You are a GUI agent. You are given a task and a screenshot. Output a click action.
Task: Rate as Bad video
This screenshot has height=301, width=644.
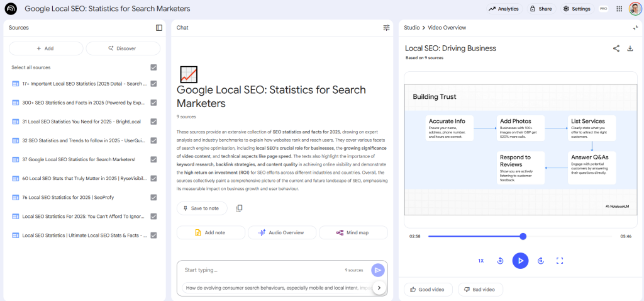click(480, 290)
